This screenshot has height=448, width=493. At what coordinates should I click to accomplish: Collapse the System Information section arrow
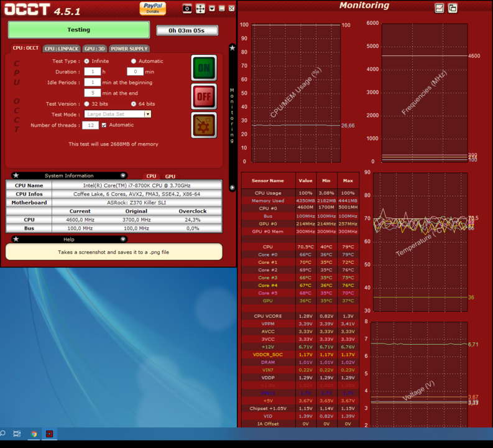click(123, 175)
